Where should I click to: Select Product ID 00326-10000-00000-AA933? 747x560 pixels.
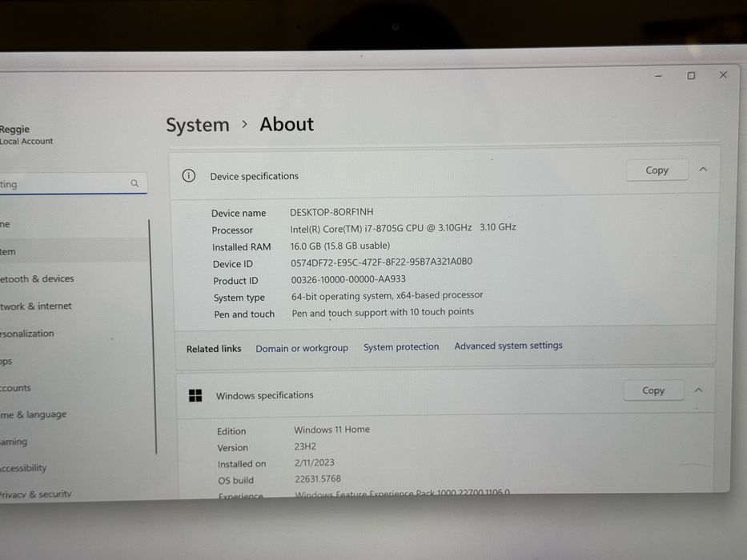348,279
